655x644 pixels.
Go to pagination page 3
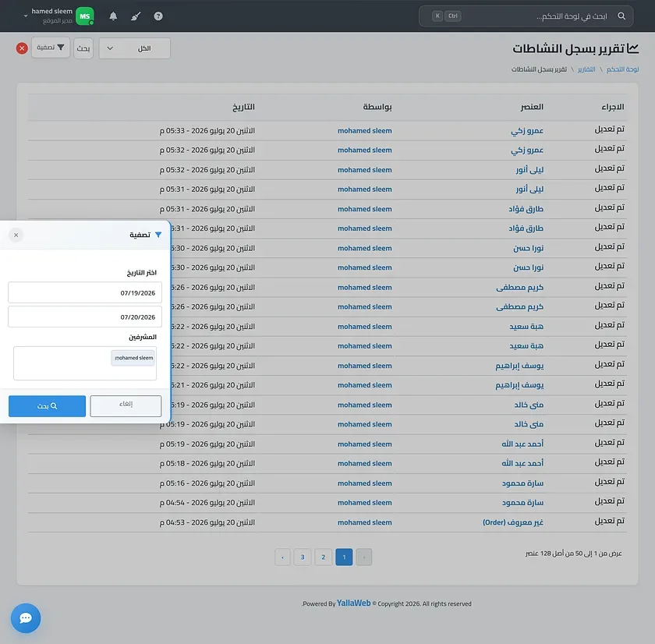pos(303,557)
